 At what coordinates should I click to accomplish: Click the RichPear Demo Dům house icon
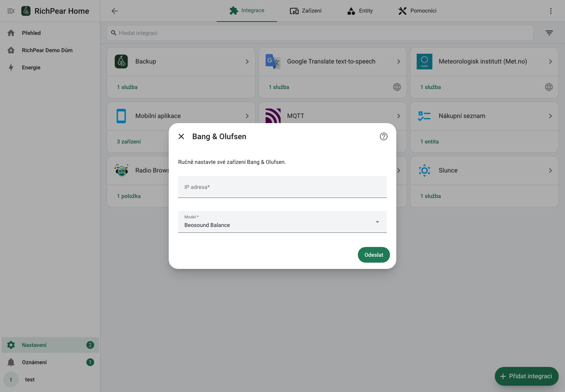pos(11,50)
